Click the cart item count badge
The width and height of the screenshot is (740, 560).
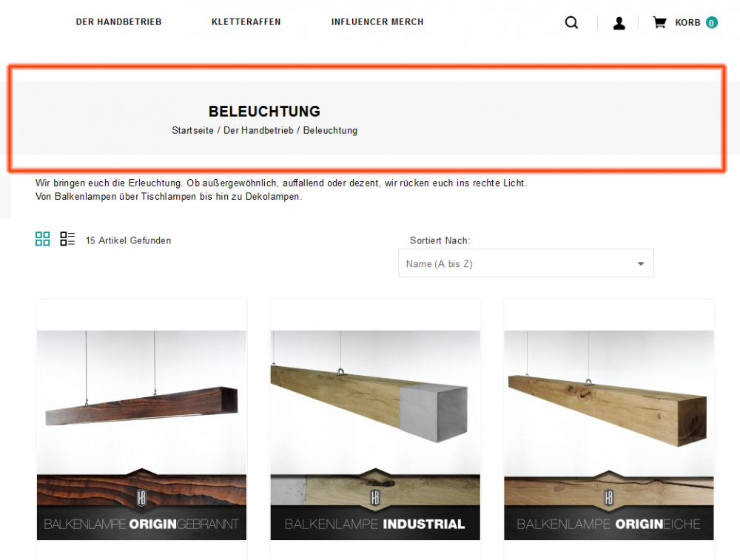tap(712, 23)
